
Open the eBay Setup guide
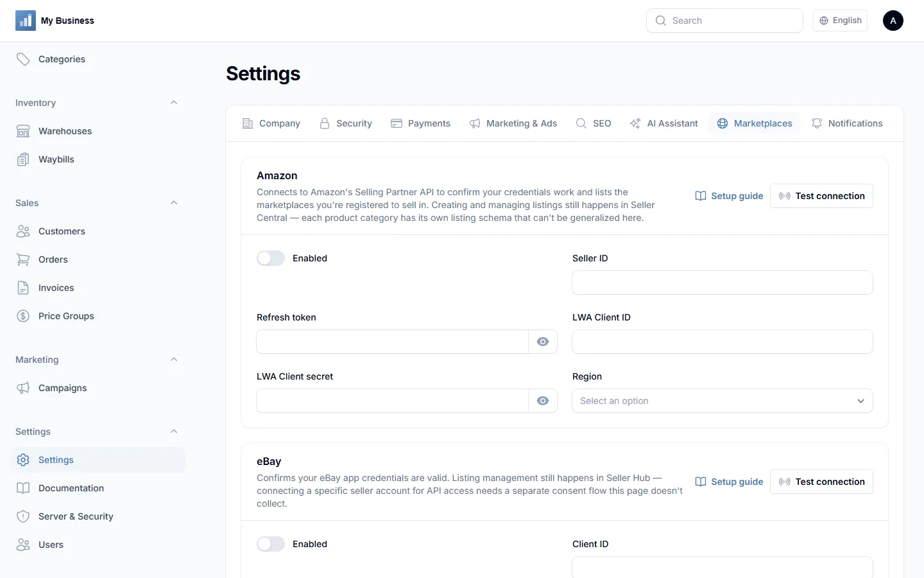coord(729,482)
